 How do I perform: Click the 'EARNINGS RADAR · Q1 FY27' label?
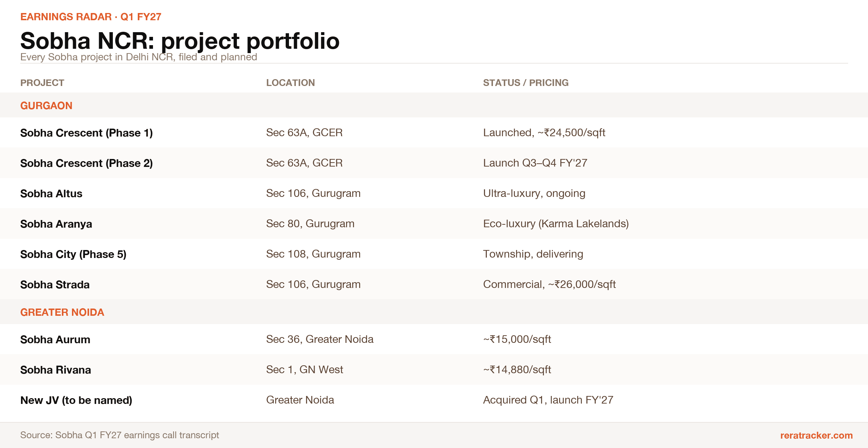[x=91, y=17]
